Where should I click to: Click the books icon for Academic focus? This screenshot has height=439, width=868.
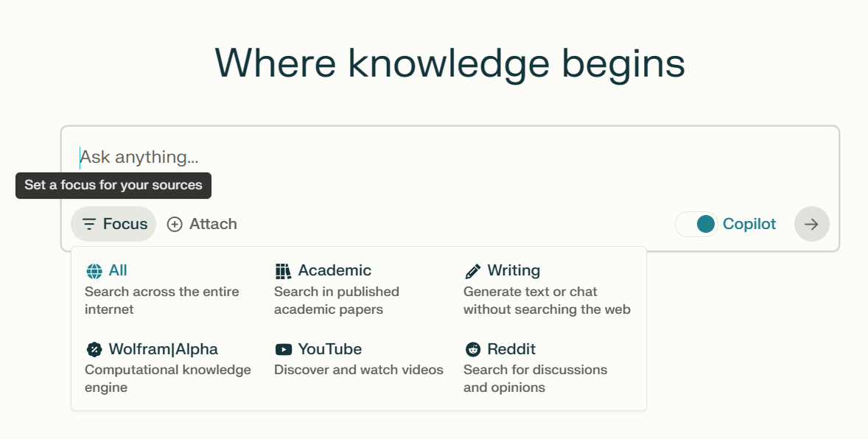tap(283, 271)
